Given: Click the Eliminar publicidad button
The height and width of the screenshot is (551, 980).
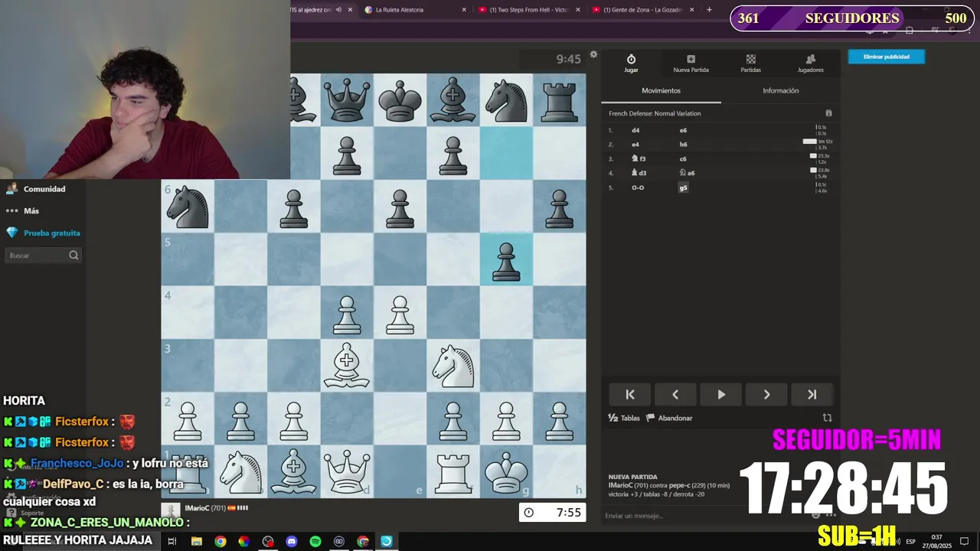Looking at the screenshot, I should (x=886, y=57).
